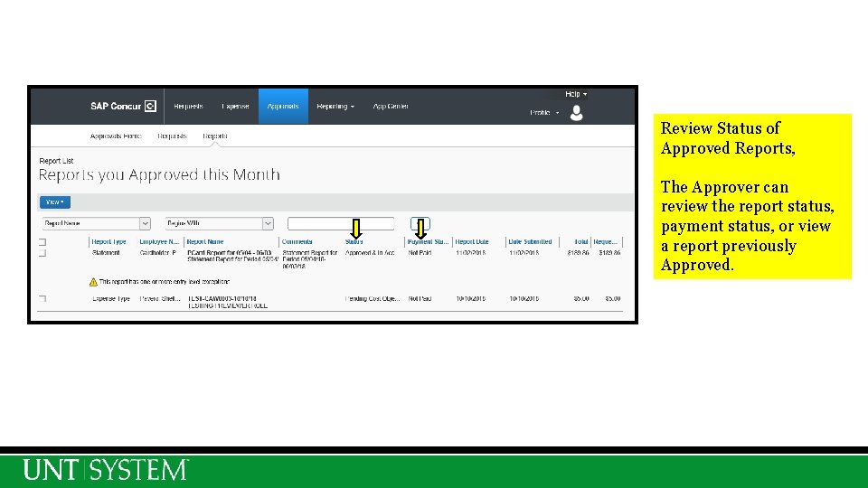The image size is (868, 488).
Task: Toggle the select-all reports checkbox in header
Action: (x=42, y=242)
